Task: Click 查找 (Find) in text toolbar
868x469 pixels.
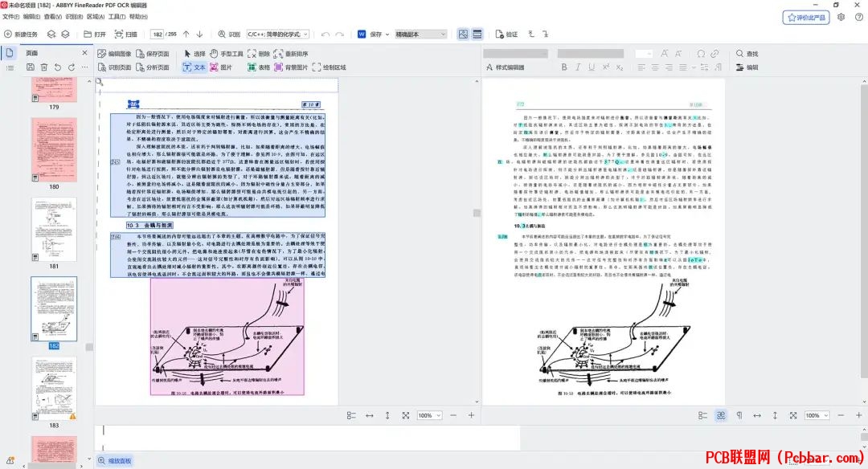Action: 747,54
